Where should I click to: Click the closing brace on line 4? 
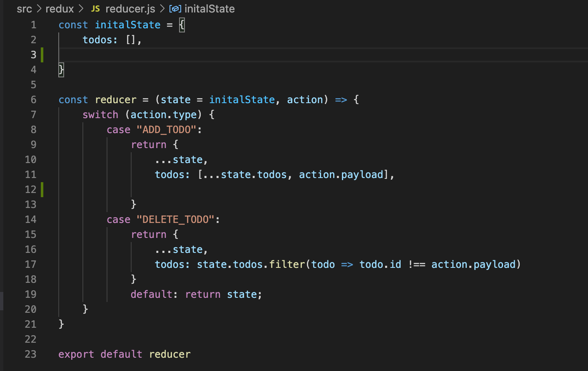[61, 70]
